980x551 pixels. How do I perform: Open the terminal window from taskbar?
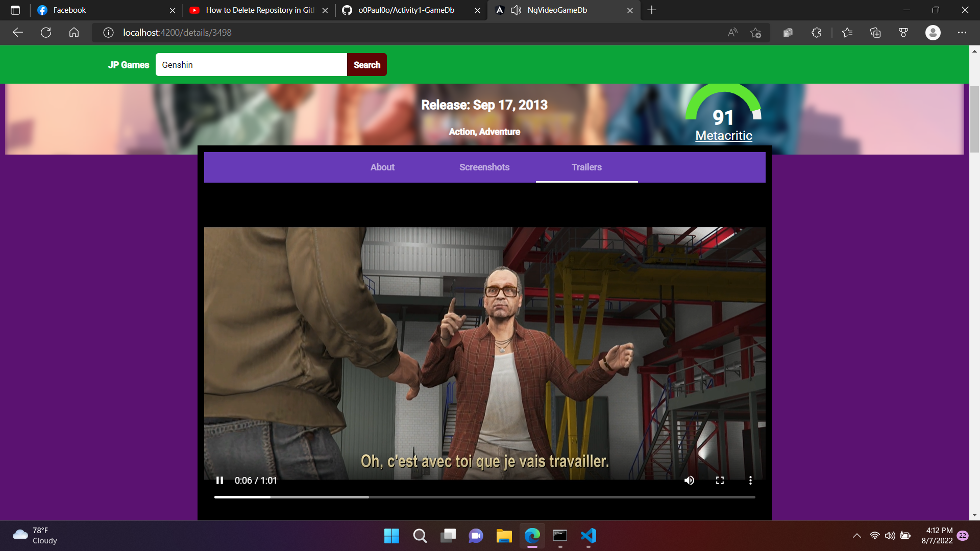(560, 536)
